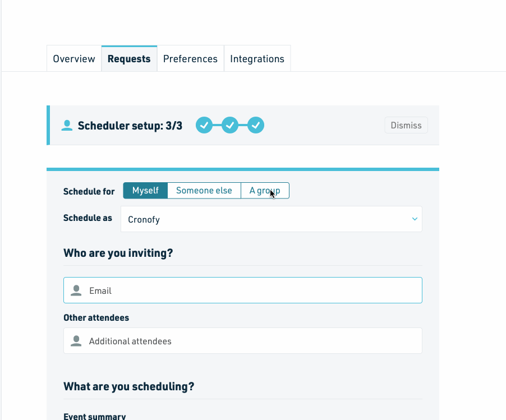Select the Requests tab
Viewport: 506px width, 420px height.
(x=129, y=59)
